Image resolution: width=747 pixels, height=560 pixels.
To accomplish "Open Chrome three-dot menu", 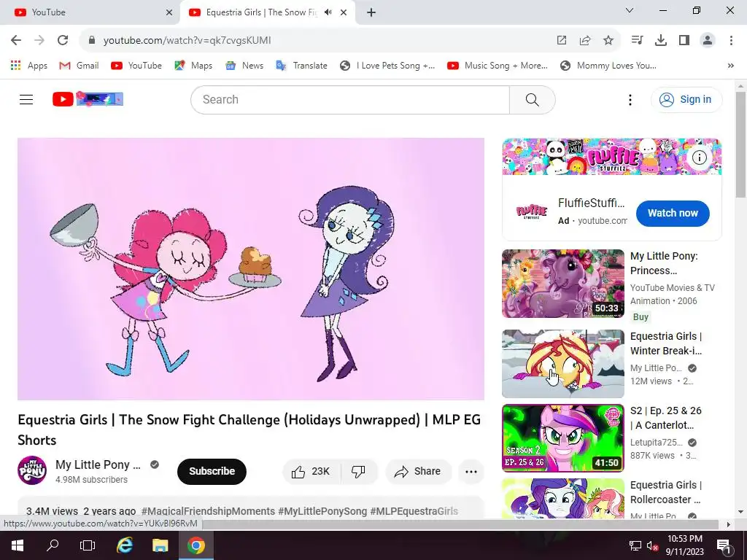I will pyautogui.click(x=731, y=41).
